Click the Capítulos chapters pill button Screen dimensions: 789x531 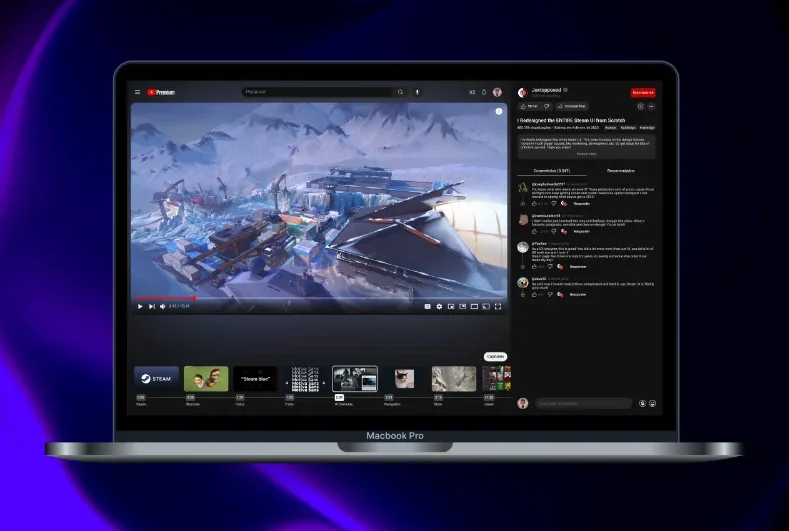[496, 356]
